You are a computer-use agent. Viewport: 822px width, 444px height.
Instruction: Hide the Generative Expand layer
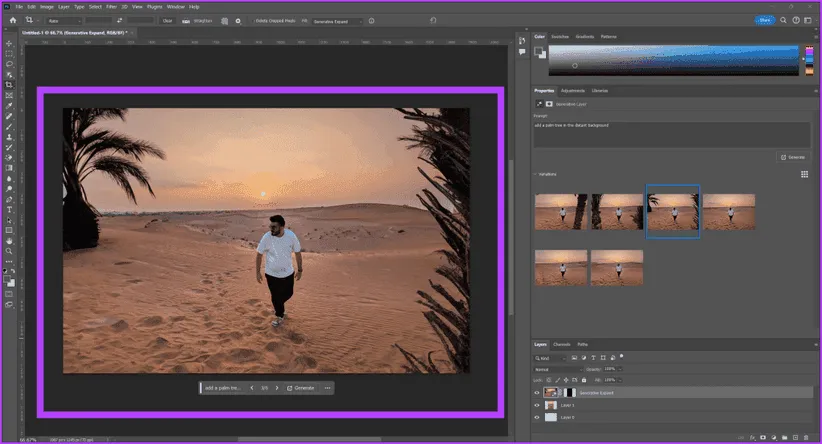click(537, 393)
